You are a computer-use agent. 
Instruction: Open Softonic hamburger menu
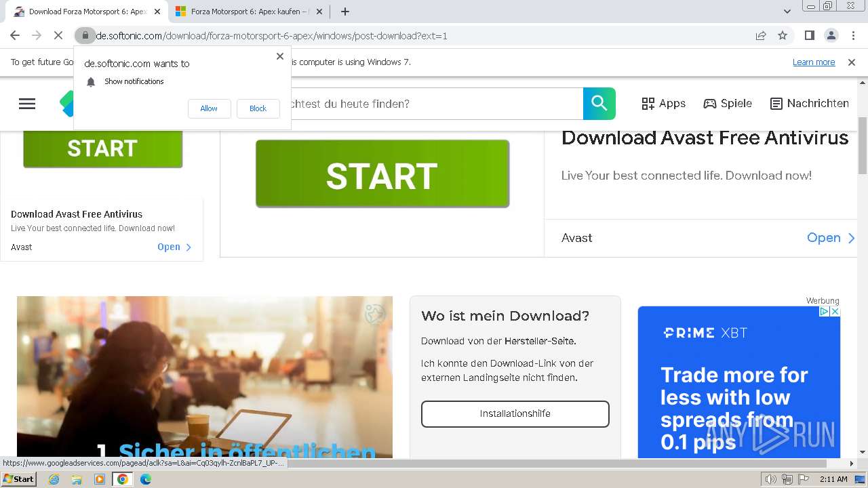[27, 104]
